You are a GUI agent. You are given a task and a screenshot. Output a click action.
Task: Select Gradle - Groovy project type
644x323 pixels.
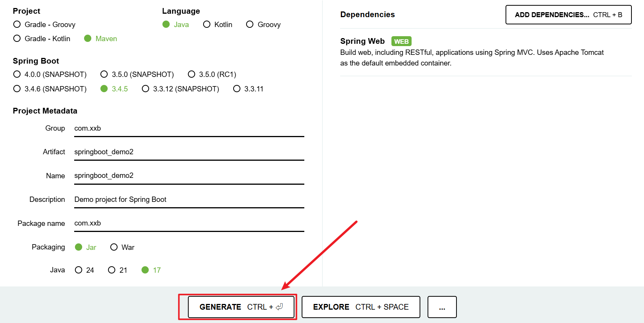(44, 24)
